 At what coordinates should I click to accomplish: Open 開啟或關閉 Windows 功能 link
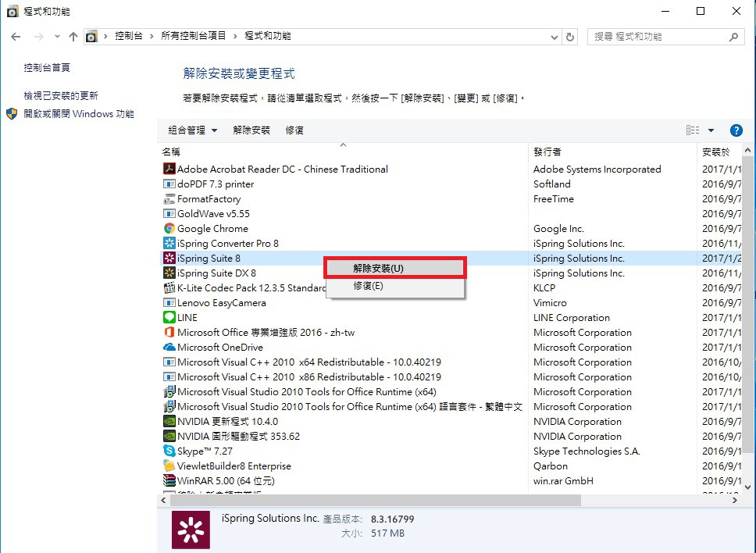click(79, 113)
